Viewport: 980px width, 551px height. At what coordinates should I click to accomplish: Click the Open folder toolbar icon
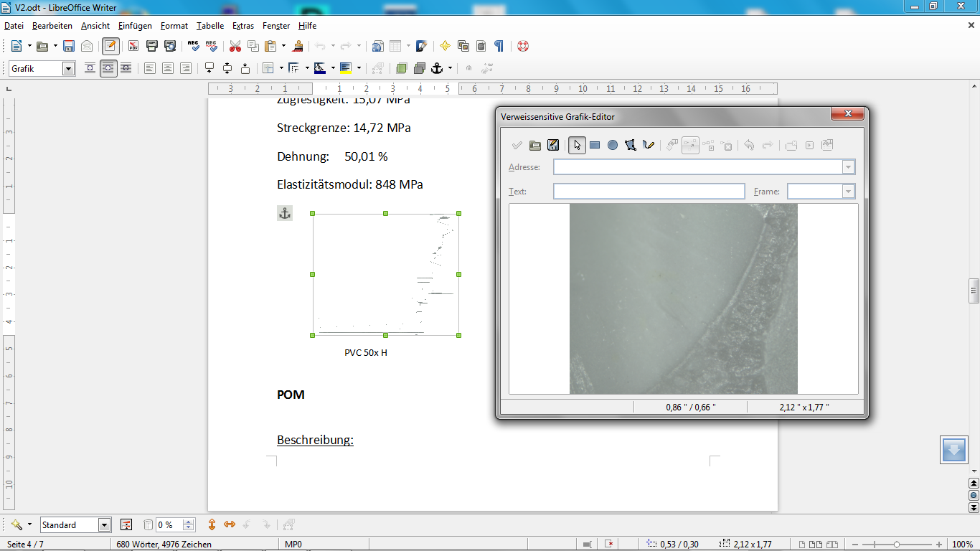click(x=42, y=46)
